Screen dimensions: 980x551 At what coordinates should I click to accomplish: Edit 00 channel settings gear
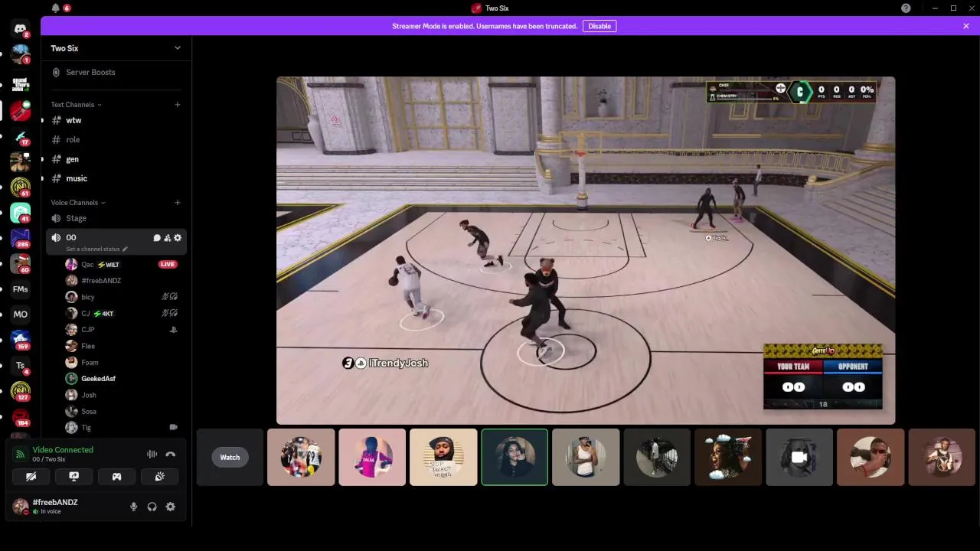tap(178, 238)
